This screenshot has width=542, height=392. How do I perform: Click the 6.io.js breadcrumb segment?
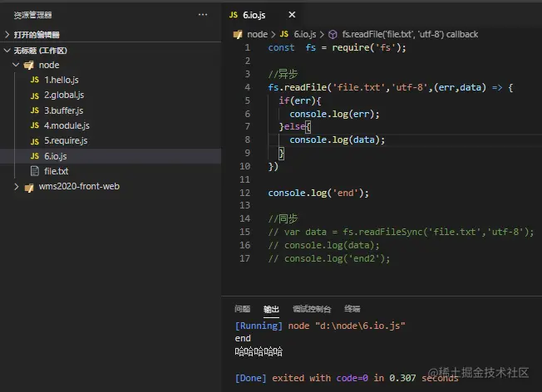pyautogui.click(x=305, y=34)
